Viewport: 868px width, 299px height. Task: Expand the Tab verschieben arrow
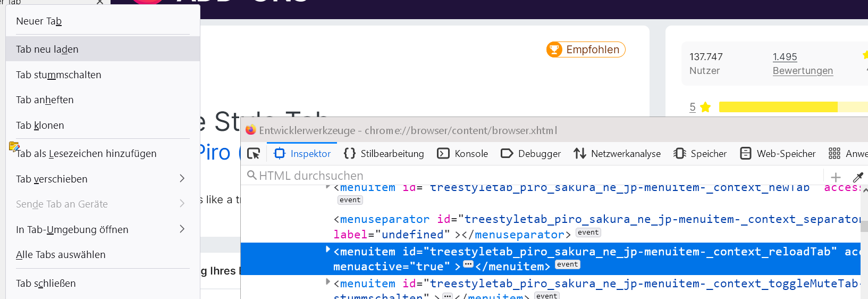[182, 178]
